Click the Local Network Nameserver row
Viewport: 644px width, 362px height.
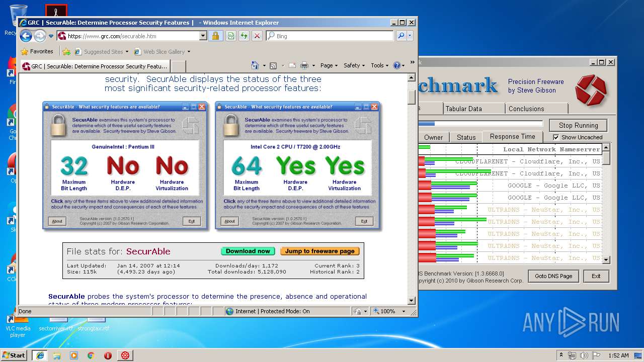pos(510,149)
